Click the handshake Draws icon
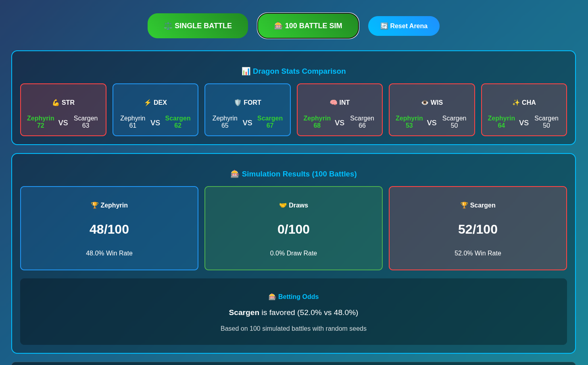The image size is (588, 365). click(283, 205)
